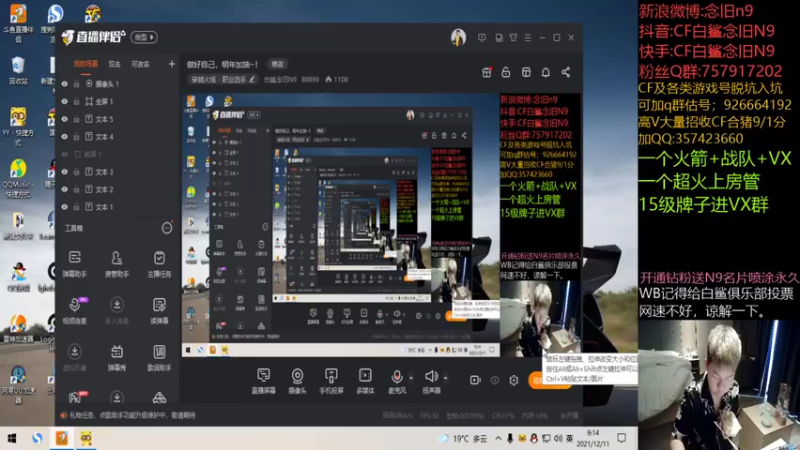Open QQMusic desktop shortcut
The width and height of the screenshot is (800, 450).
(x=17, y=179)
